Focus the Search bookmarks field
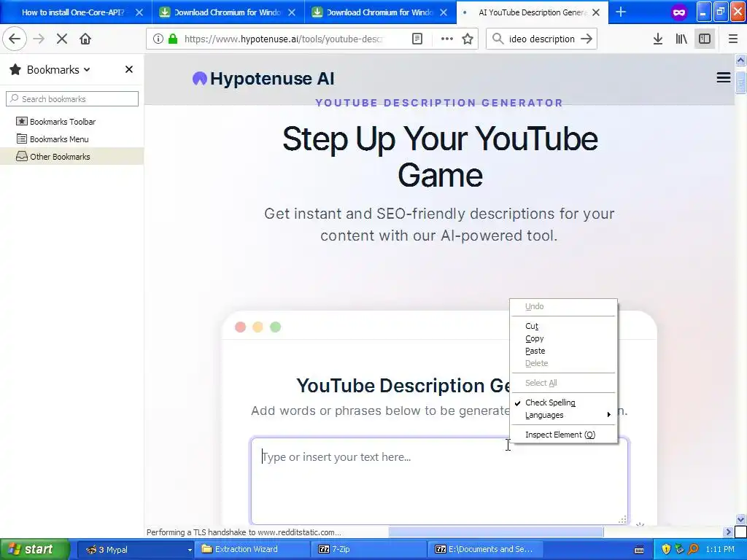 click(72, 99)
